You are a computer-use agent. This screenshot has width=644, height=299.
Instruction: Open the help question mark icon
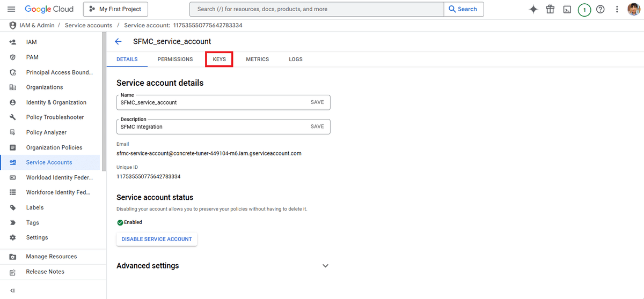click(601, 9)
